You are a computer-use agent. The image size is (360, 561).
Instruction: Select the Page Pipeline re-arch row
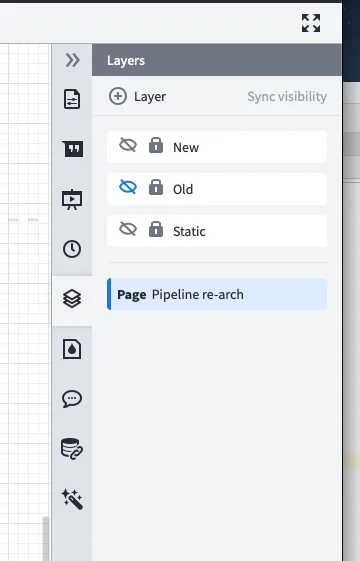217,294
